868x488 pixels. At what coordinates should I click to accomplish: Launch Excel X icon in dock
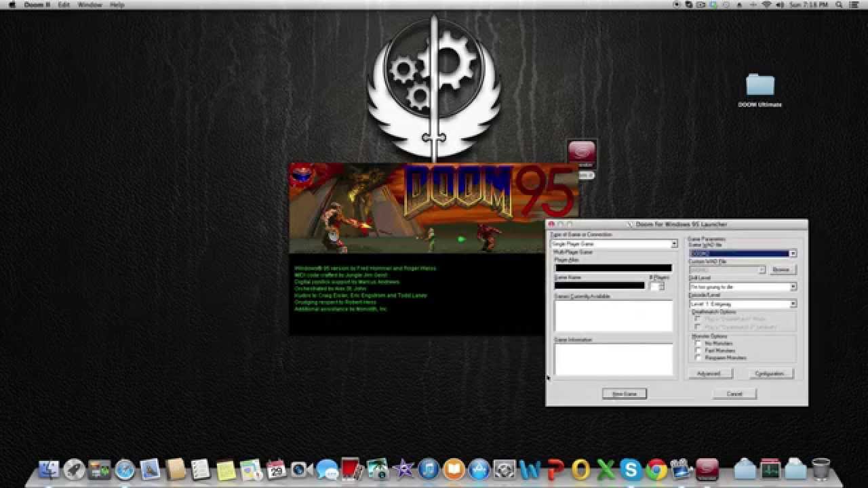(606, 469)
